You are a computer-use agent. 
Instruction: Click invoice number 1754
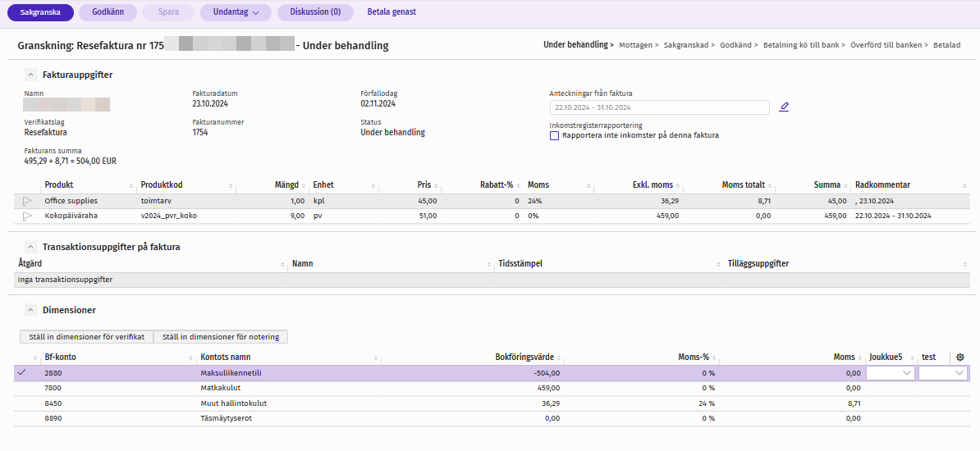click(200, 132)
